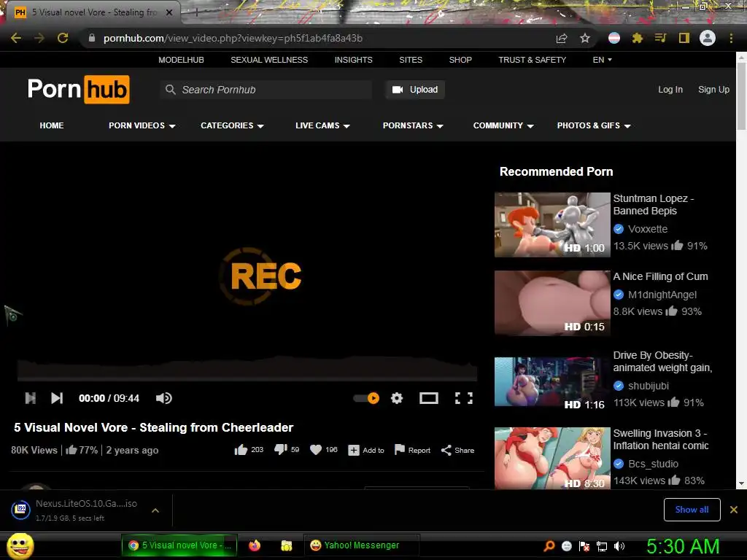
Task: Bookmark this tab with the star icon
Action: click(585, 38)
